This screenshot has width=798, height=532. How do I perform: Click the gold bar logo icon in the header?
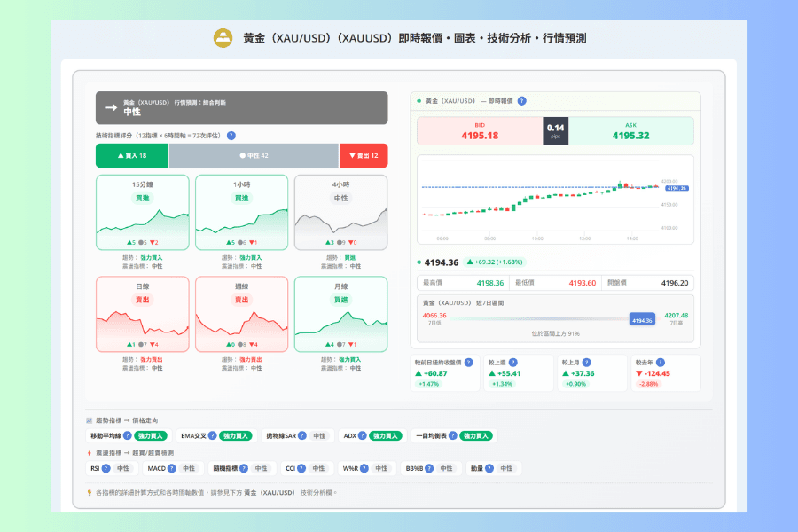(x=223, y=38)
